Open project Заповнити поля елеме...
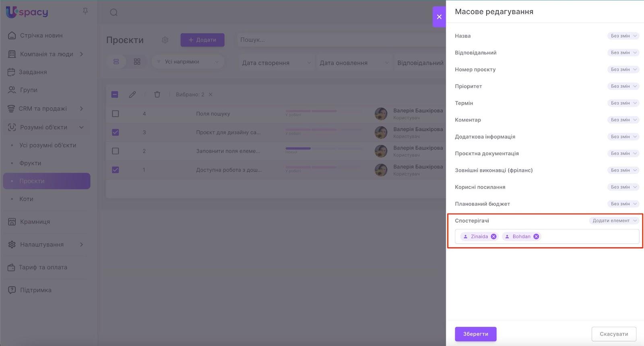 228,151
